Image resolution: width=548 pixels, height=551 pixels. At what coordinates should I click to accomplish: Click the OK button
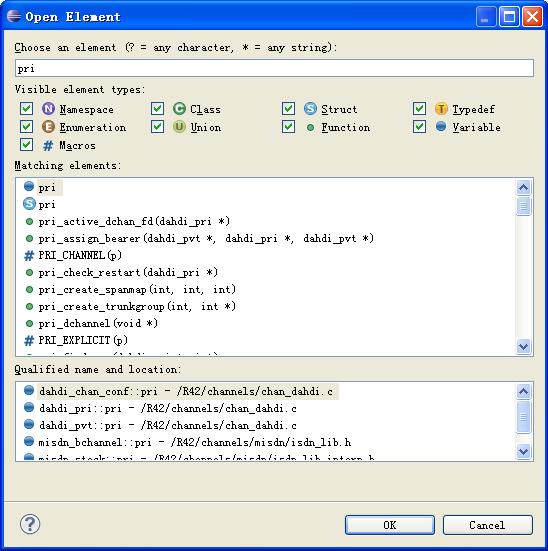[389, 525]
